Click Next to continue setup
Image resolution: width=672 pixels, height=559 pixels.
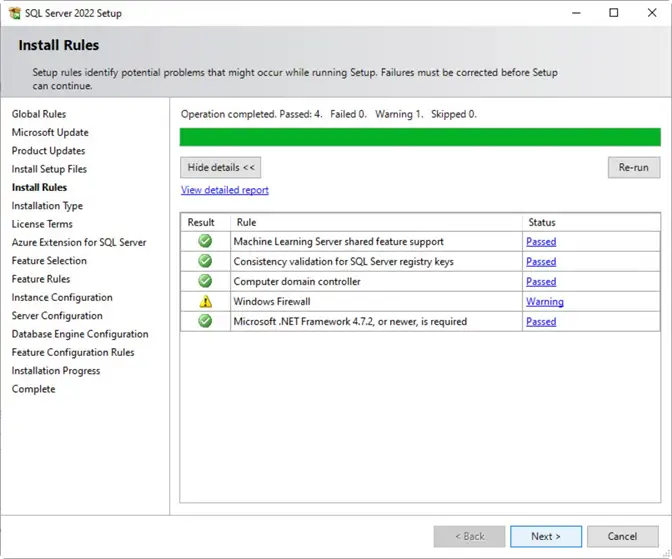(545, 536)
